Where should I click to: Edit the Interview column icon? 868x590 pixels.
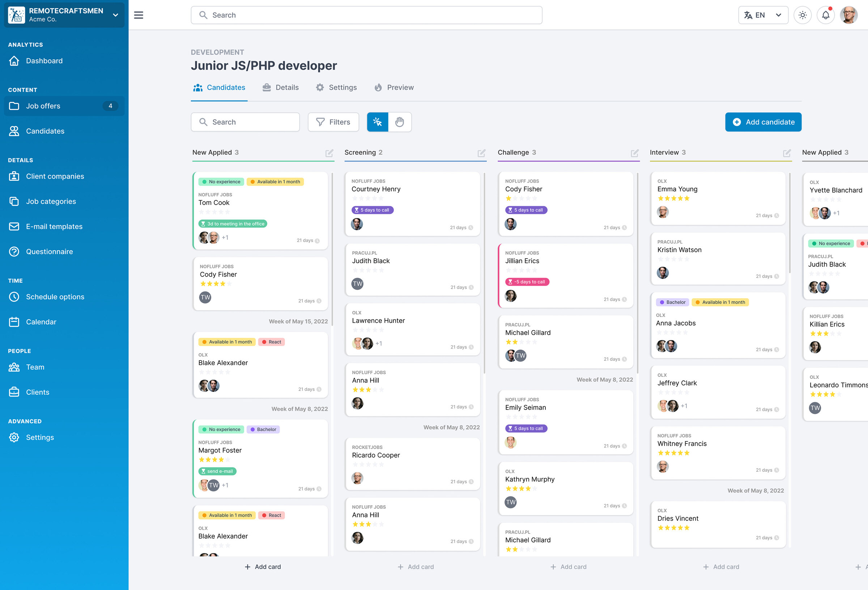tap(787, 153)
